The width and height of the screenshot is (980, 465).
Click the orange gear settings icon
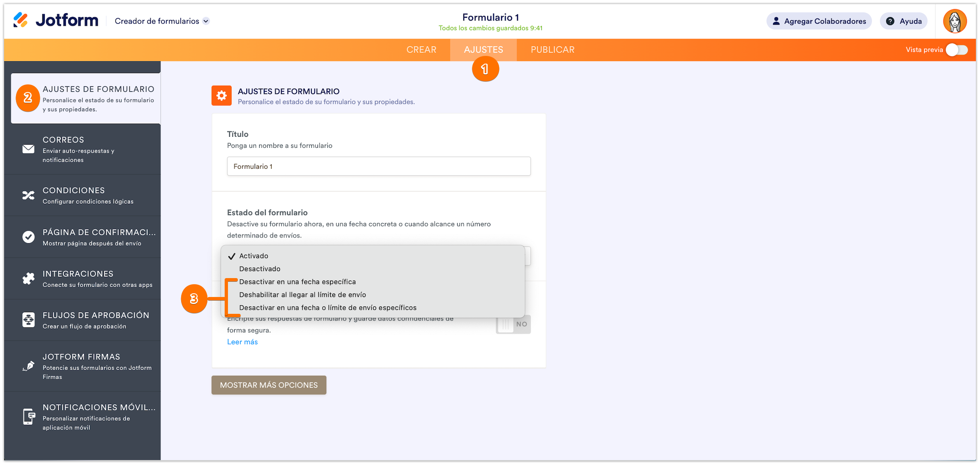coord(221,96)
